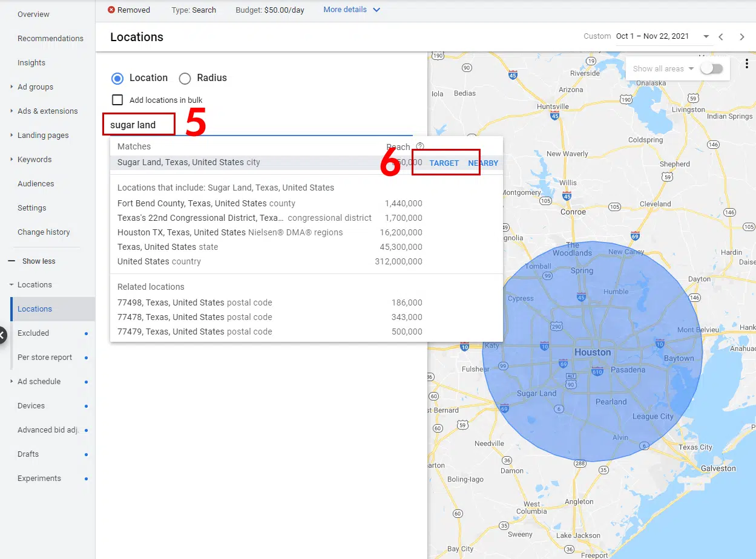
Task: Collapse the side panel with black arrow
Action: [2, 335]
